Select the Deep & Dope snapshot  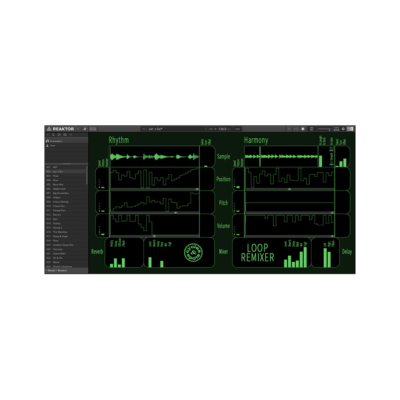[x=66, y=236]
